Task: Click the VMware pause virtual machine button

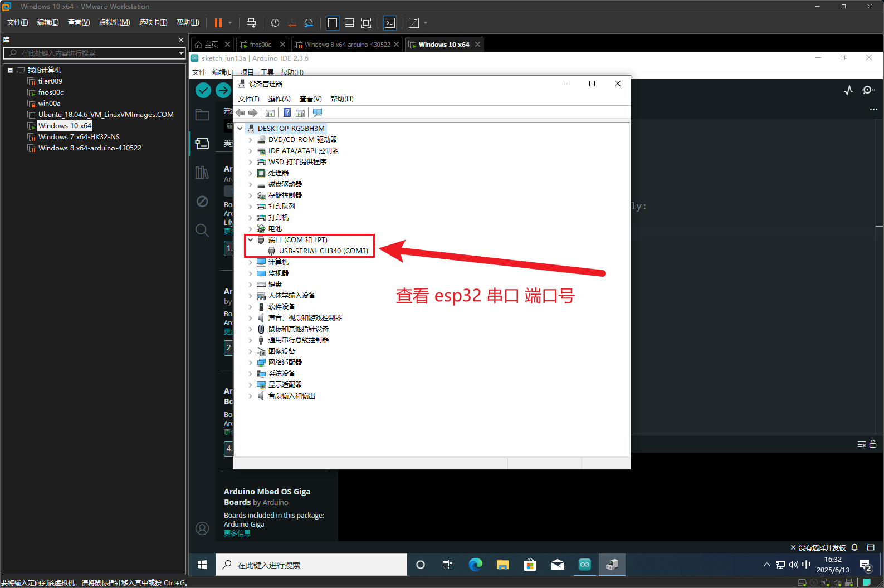Action: click(x=218, y=23)
